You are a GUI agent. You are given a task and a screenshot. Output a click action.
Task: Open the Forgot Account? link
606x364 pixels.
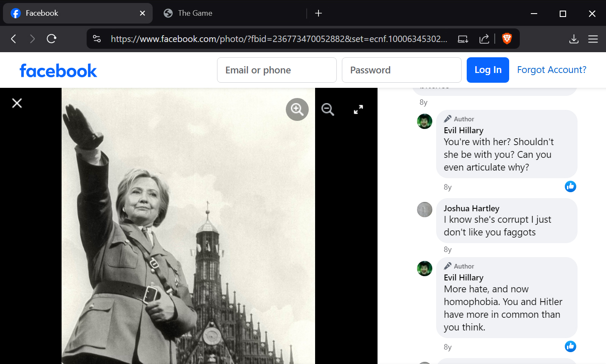tap(552, 70)
